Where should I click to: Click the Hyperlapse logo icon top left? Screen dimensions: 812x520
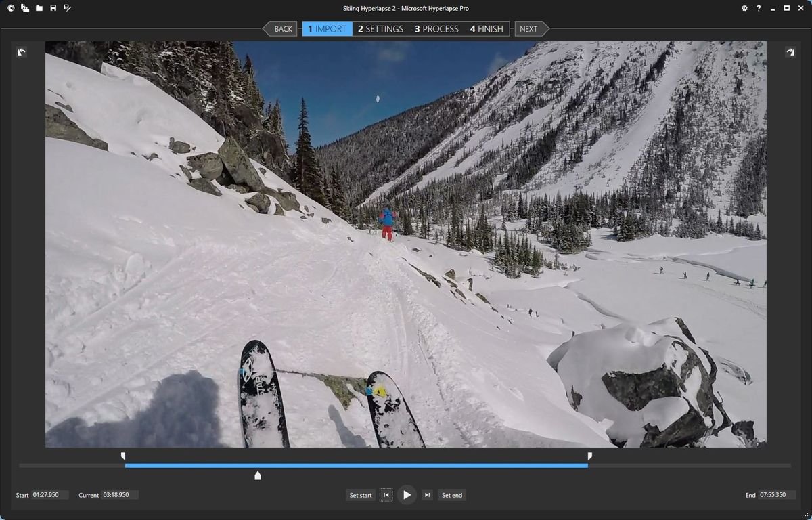pos(11,8)
